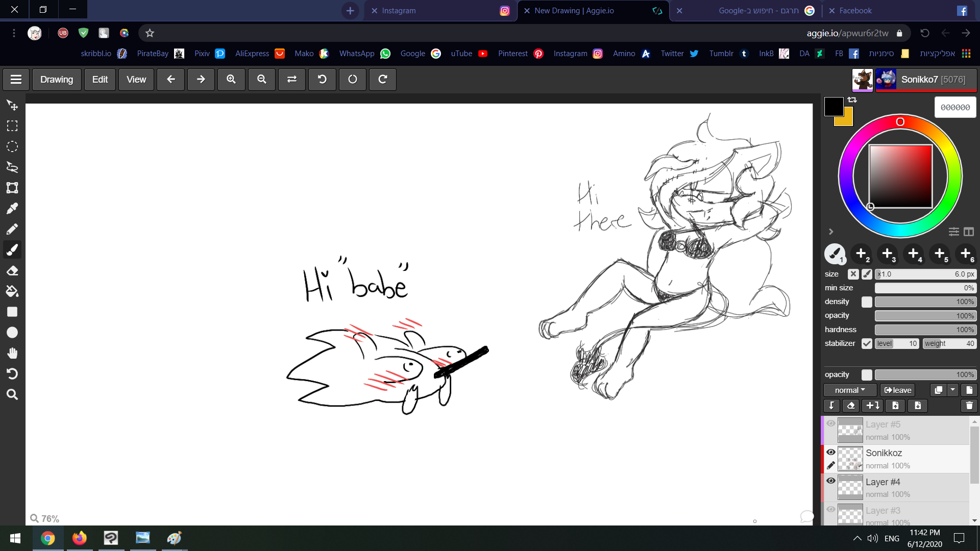Select the hand pan tool
The width and height of the screenshot is (980, 551).
tap(12, 353)
